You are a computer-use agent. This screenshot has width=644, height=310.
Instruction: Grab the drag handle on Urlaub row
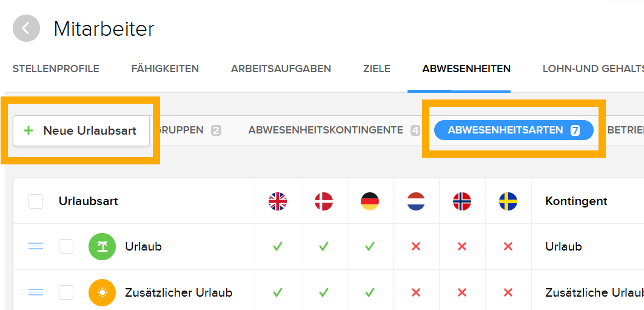[36, 247]
